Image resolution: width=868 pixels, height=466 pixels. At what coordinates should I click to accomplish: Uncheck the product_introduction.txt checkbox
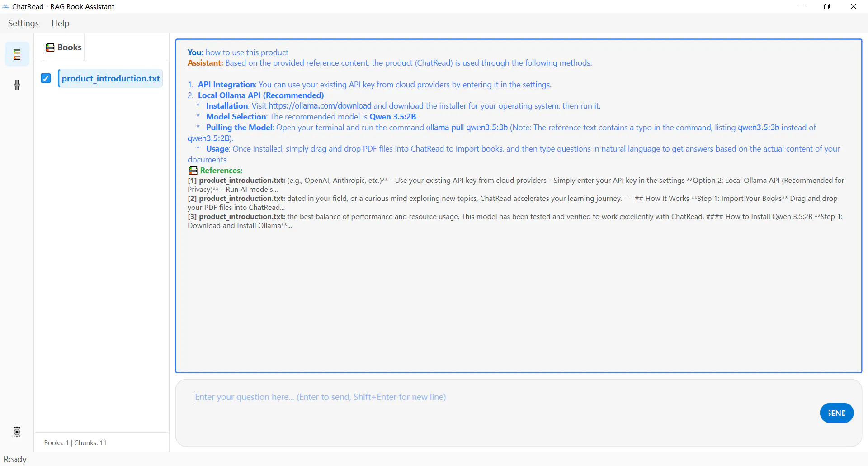click(x=46, y=78)
